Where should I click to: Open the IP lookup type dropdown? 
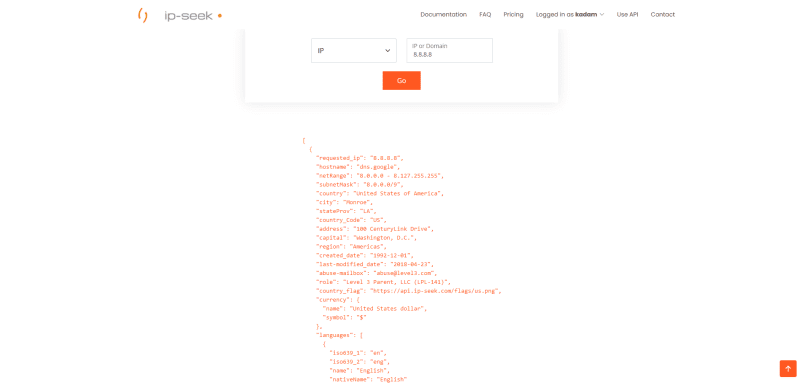354,50
